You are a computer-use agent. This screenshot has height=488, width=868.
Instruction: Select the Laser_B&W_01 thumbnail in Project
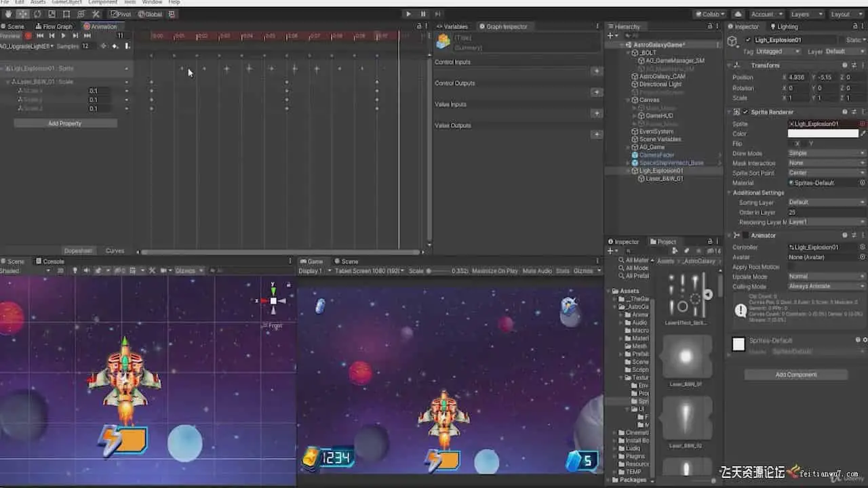686,358
